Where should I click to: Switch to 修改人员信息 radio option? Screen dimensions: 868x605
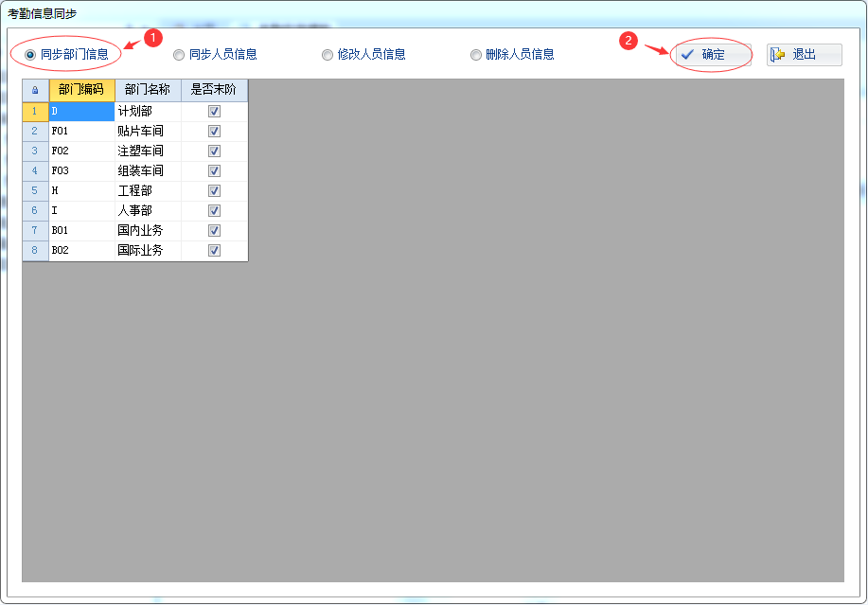click(328, 55)
